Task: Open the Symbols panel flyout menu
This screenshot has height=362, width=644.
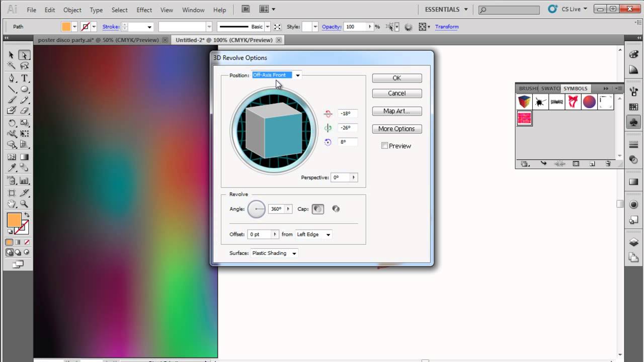Action: tap(618, 88)
